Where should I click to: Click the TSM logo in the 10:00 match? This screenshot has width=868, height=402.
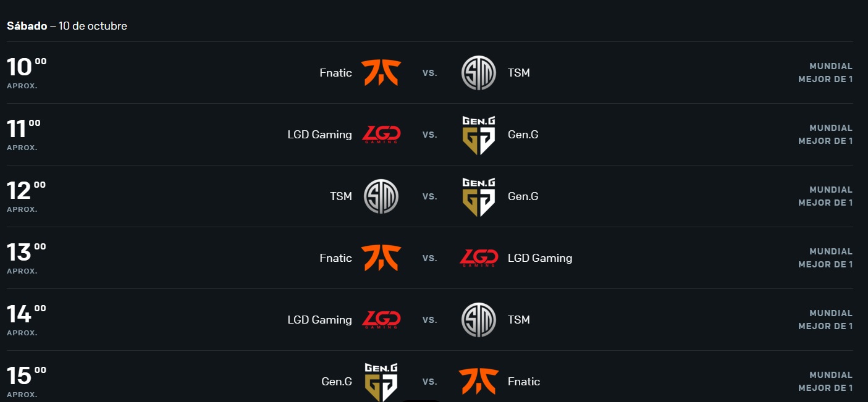point(479,73)
